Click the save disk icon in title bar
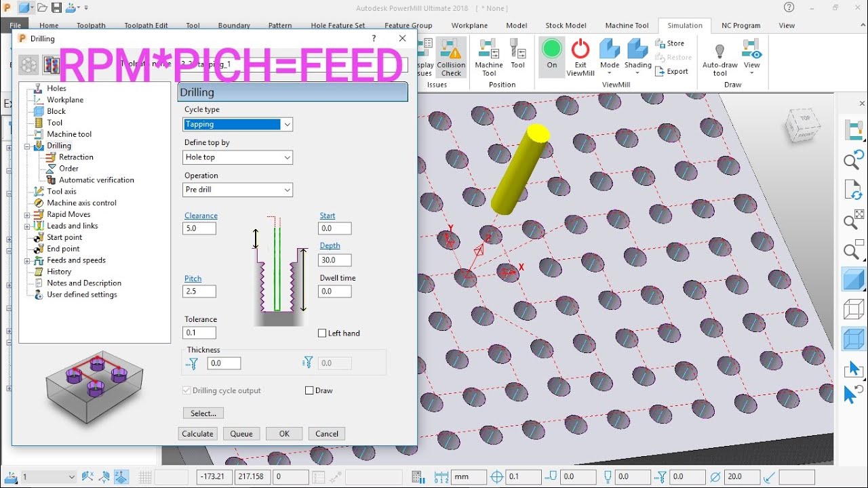This screenshot has height=488, width=868. pos(56,8)
